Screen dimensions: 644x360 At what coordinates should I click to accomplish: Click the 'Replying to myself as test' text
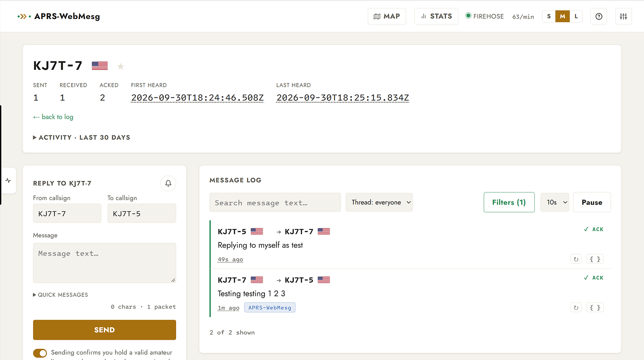[x=260, y=245]
